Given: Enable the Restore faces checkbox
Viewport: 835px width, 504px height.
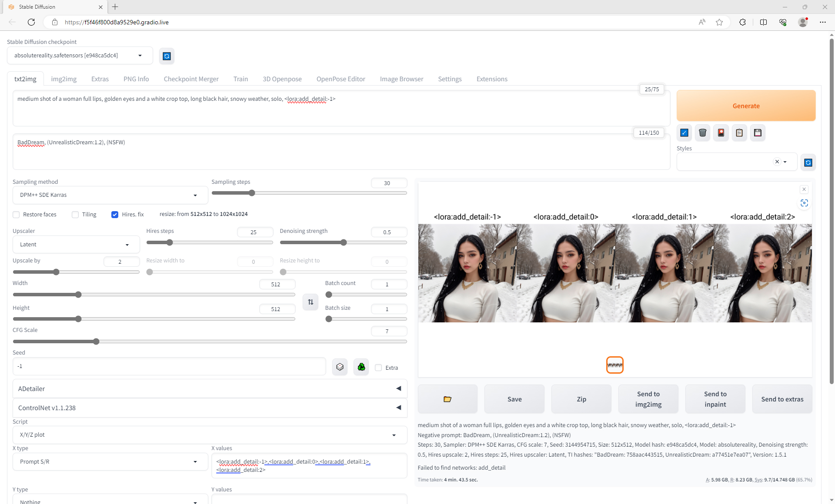Looking at the screenshot, I should pos(16,215).
